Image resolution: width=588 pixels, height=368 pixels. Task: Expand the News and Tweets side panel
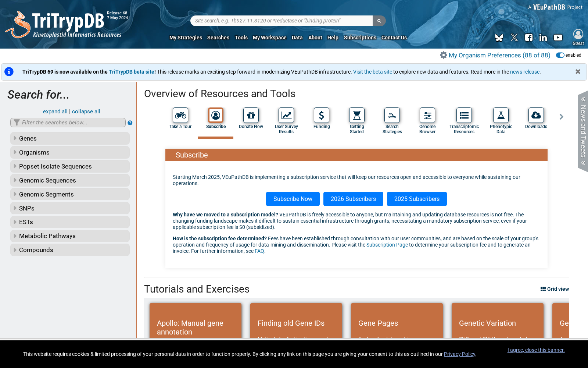pos(583,131)
